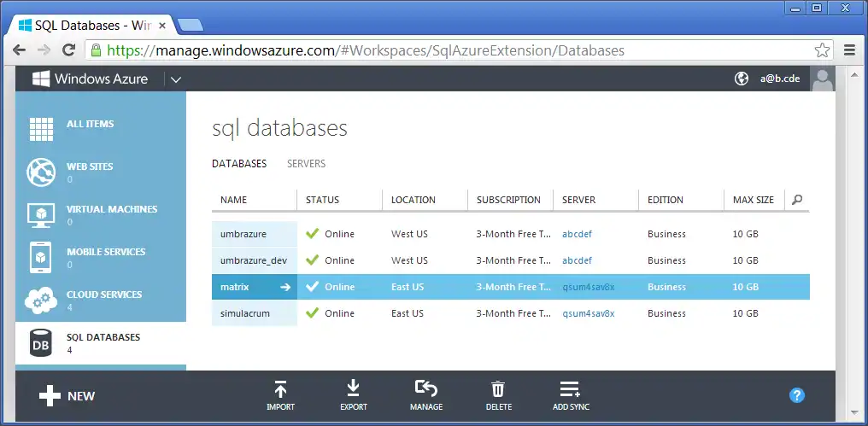Open Web Sites in sidebar
This screenshot has width=868, height=426.
point(101,172)
